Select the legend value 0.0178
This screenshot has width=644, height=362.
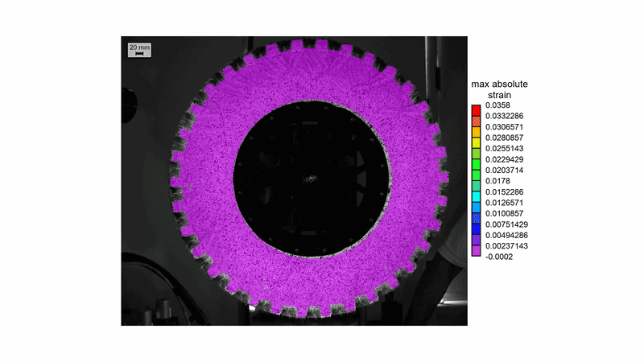coord(497,181)
